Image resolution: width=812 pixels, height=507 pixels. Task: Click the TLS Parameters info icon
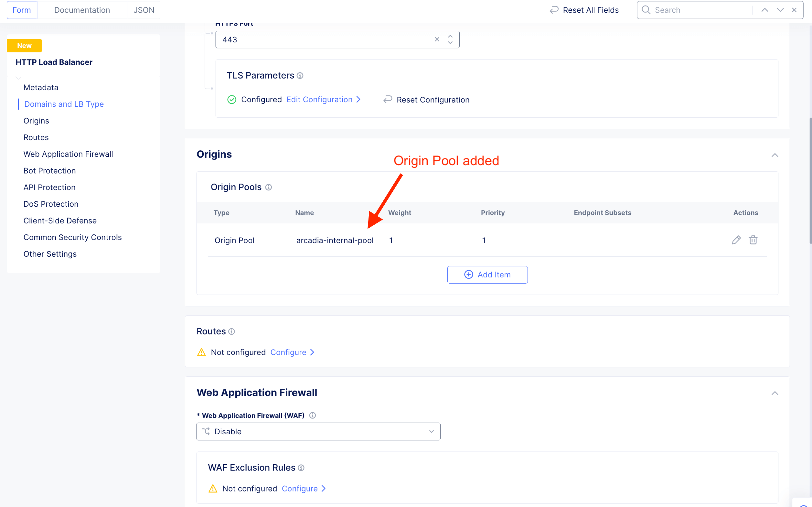click(x=300, y=76)
